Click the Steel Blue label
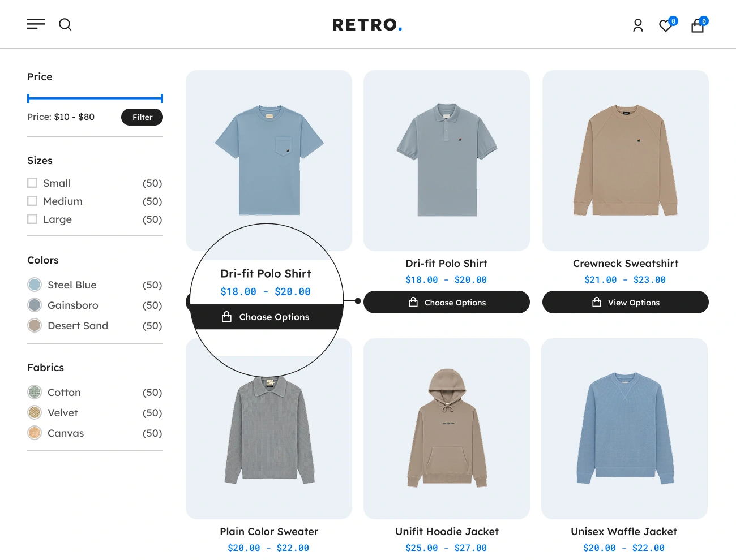 (x=72, y=285)
